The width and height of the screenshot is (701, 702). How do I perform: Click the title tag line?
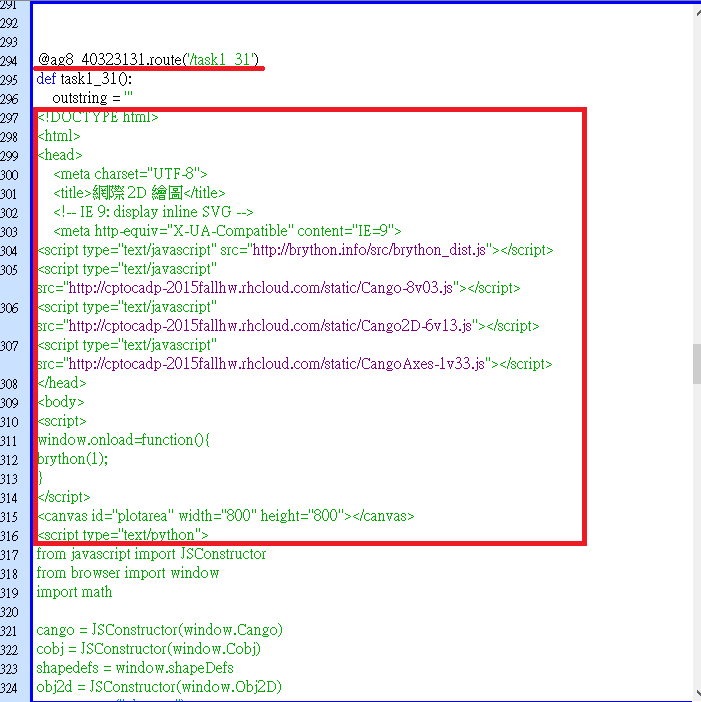point(139,193)
